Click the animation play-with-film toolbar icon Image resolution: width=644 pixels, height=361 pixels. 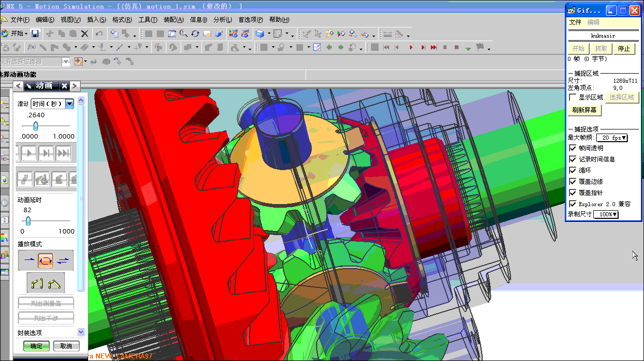pyautogui.click(x=233, y=34)
